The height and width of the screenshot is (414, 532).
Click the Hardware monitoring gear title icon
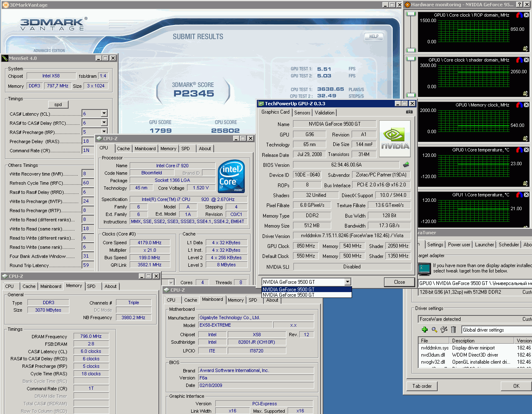(x=408, y=5)
